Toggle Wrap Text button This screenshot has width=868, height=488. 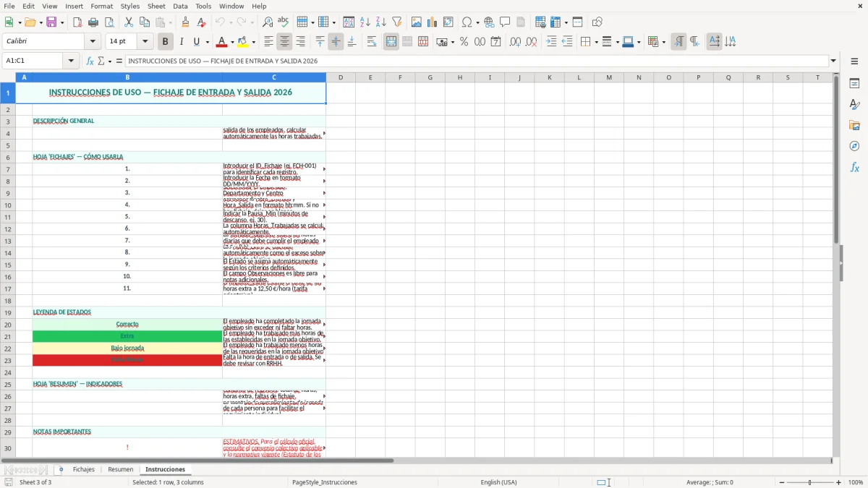coord(372,42)
